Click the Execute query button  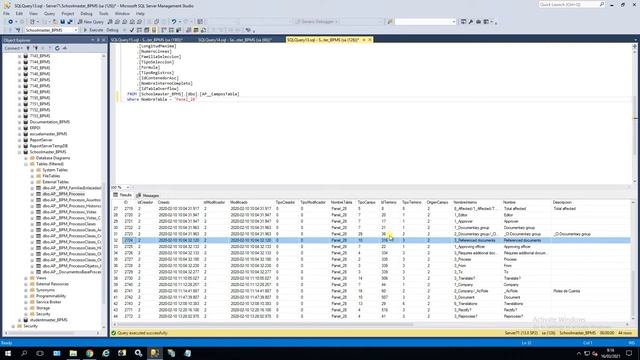pos(93,30)
